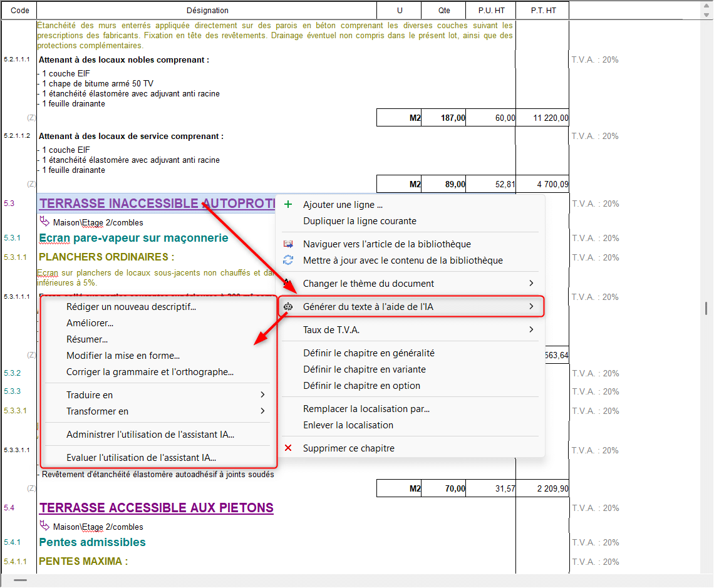Click the scroll-up arrow at top of scrollbar

coord(706,11)
